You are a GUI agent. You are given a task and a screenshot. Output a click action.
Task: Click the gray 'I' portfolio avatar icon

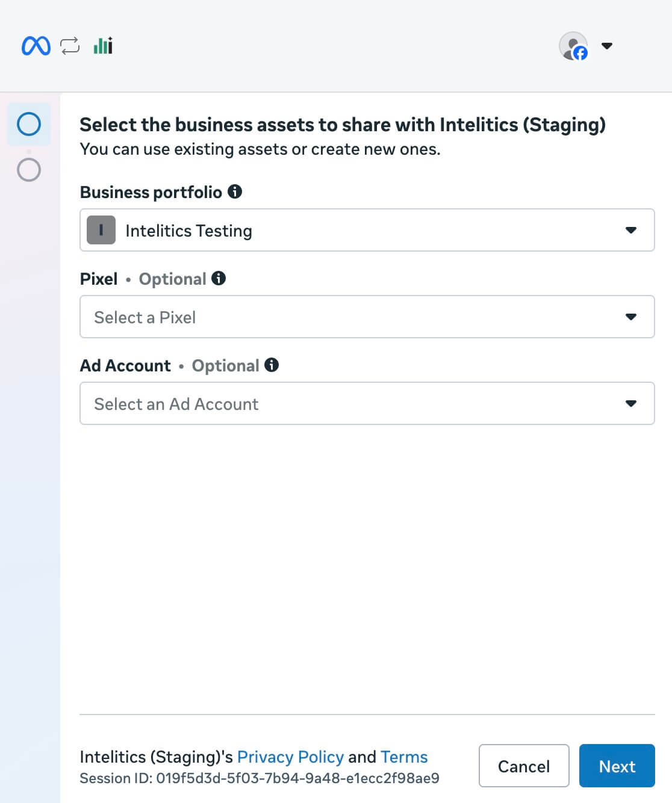pos(101,230)
